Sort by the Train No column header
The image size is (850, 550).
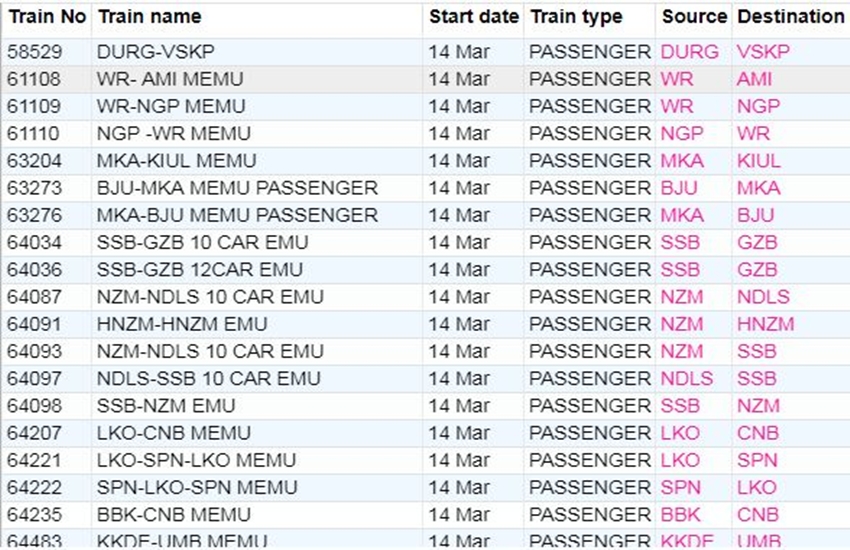47,17
